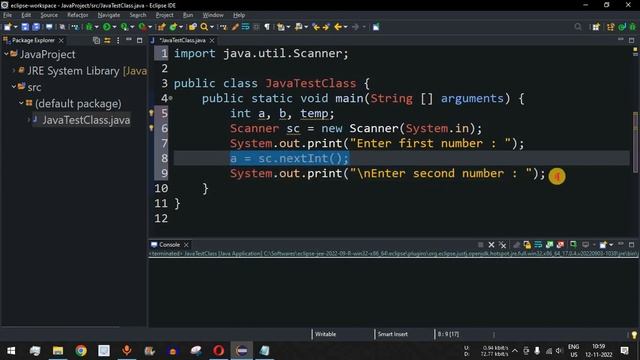
Task: Click the Debug bug icon
Action: tap(89, 27)
